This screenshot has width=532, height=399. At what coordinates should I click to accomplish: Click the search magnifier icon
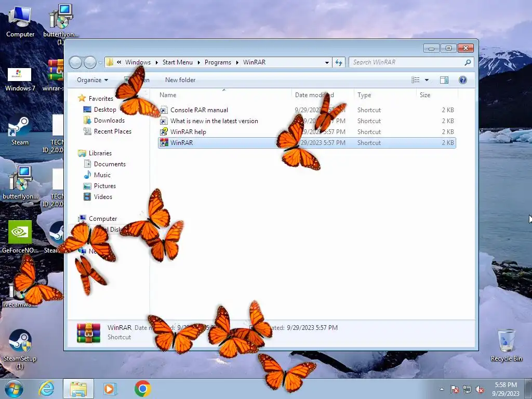(x=468, y=62)
